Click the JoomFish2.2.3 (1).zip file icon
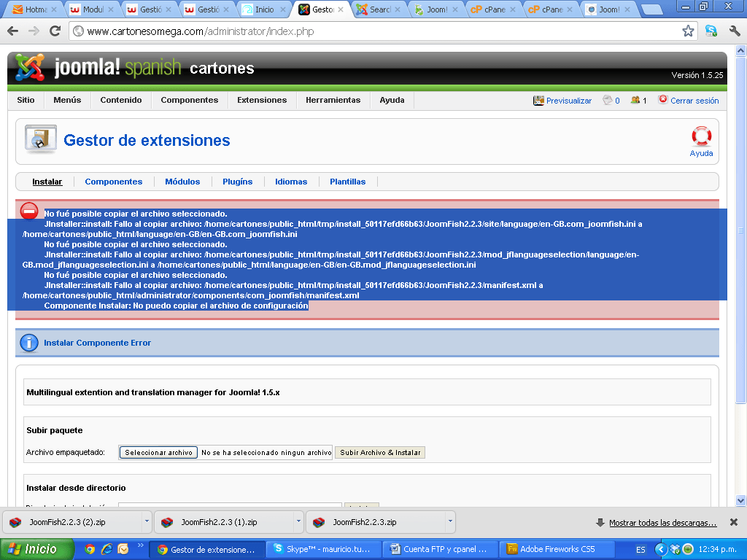 pyautogui.click(x=167, y=522)
